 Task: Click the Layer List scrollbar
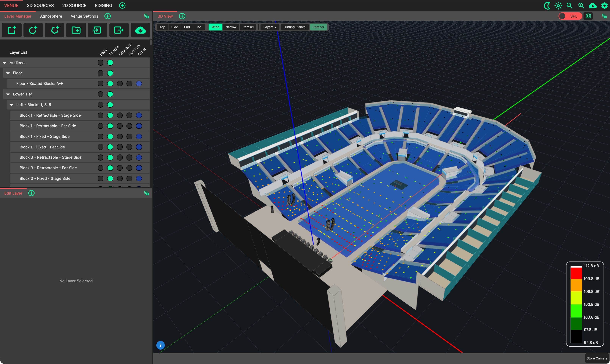(x=151, y=42)
